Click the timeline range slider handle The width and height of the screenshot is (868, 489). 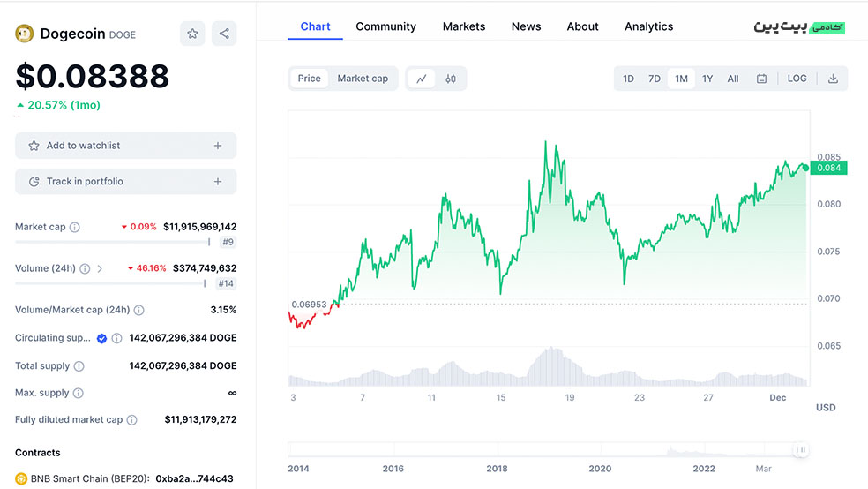point(801,450)
